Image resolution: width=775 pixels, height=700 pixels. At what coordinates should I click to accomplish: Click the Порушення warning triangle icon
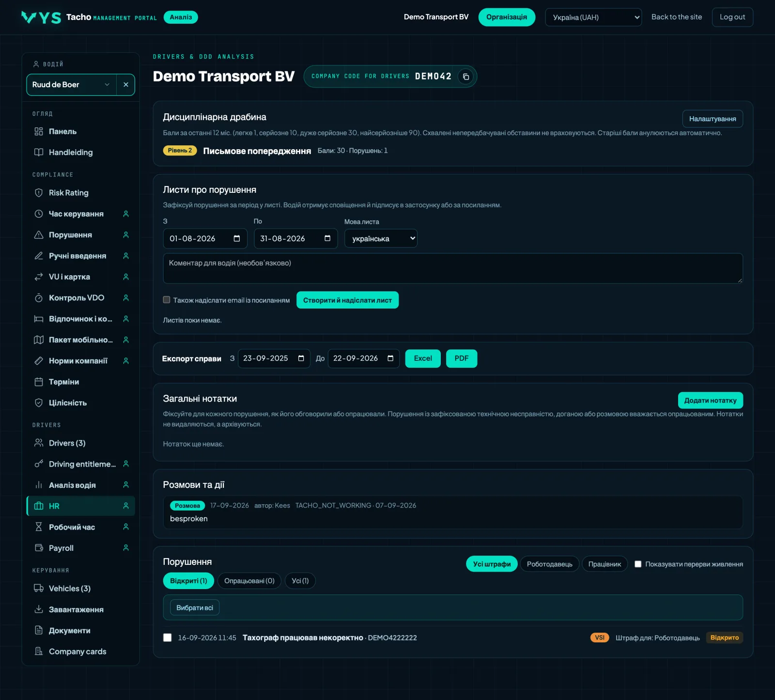(39, 235)
